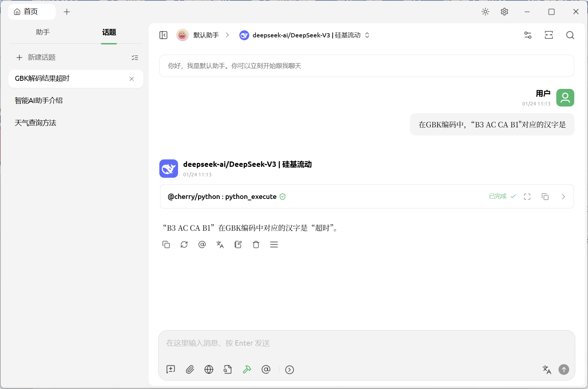588x389 pixels.
Task: Open the knowledge base file icon
Action: tap(228, 370)
